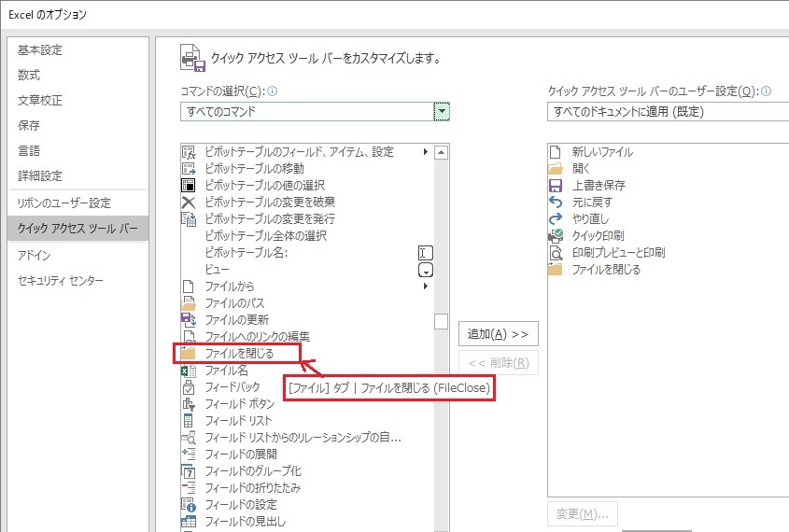This screenshot has height=532, width=789.
Task: Select 上書き保存 text in toolbar list
Action: point(599,186)
